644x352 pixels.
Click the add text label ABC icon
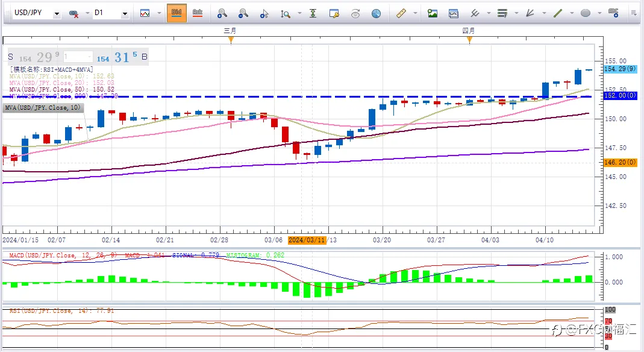pos(614,13)
